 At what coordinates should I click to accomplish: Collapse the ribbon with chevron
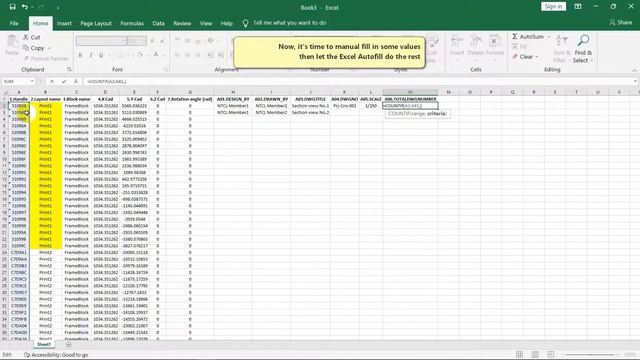634,70
